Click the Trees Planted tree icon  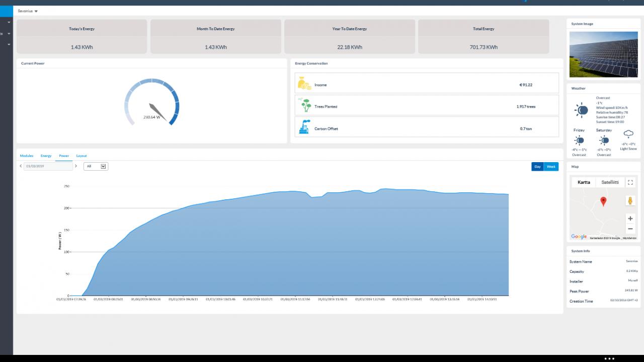[x=304, y=105]
